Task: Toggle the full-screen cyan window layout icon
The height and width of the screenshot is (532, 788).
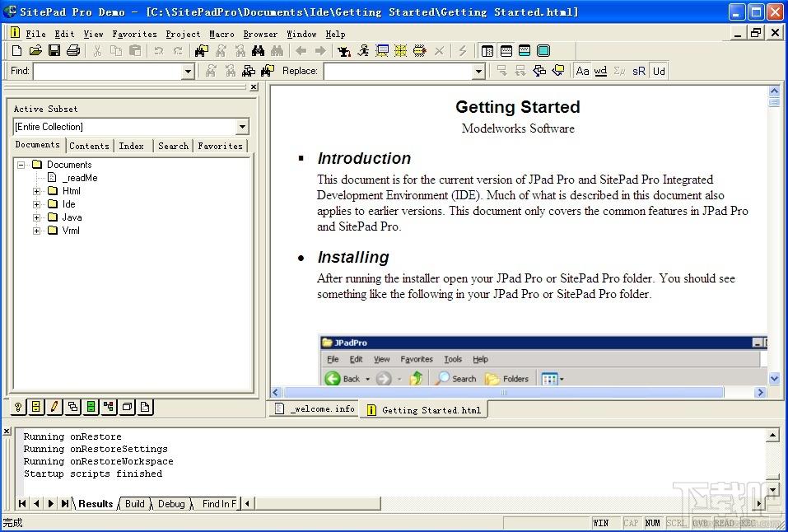Action: [x=543, y=50]
